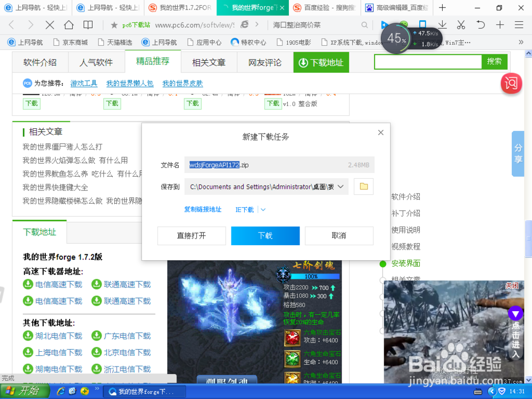532x399 pixels.
Task: Click the 45% speed accelerator ball
Action: [396, 38]
